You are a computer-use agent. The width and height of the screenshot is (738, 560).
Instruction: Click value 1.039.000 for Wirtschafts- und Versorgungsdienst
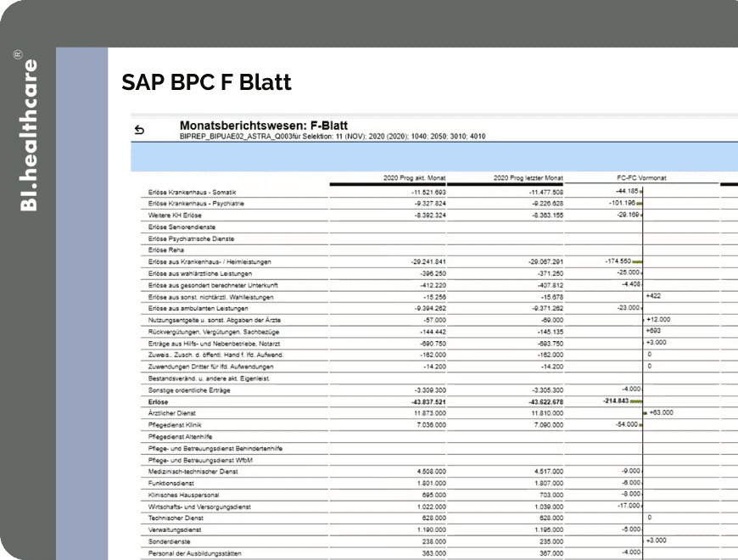click(549, 507)
